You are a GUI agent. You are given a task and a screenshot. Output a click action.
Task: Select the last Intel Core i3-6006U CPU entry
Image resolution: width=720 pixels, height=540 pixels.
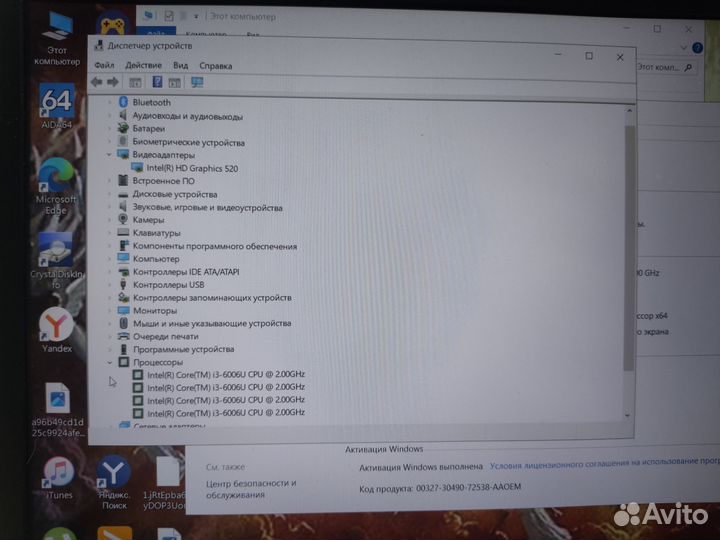(226, 413)
